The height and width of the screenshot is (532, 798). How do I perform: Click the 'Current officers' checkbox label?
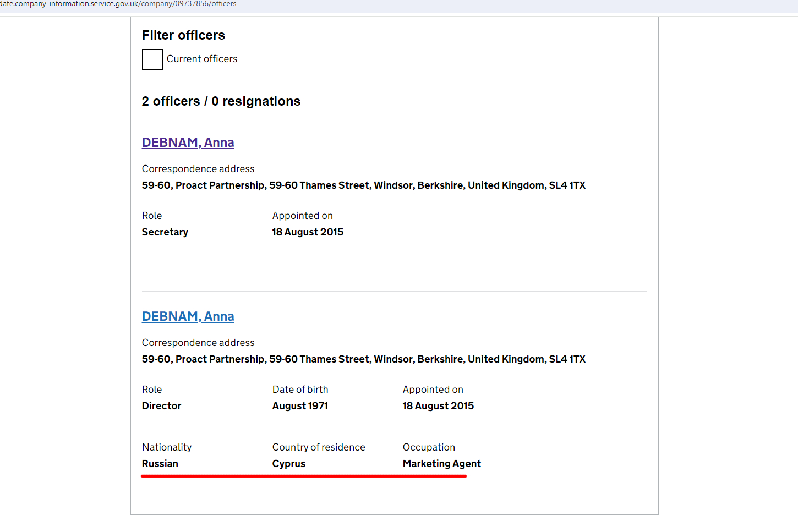click(202, 59)
